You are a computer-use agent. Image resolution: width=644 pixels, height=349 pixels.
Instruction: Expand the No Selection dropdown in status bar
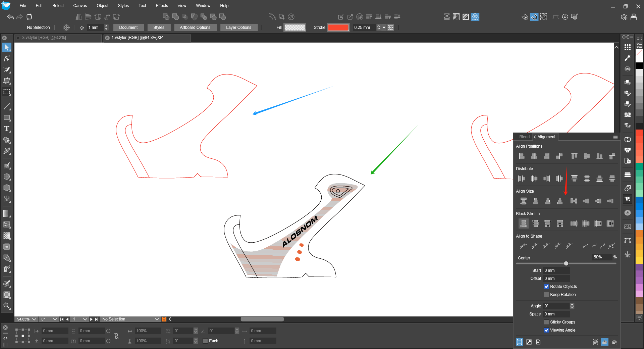coord(157,319)
